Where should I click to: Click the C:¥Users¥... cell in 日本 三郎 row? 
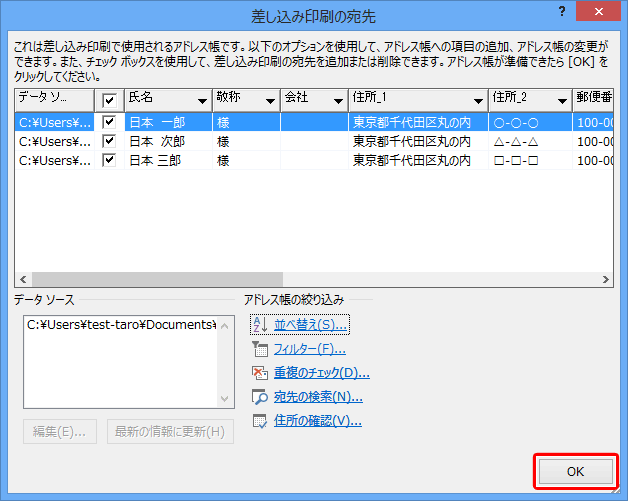click(55, 161)
